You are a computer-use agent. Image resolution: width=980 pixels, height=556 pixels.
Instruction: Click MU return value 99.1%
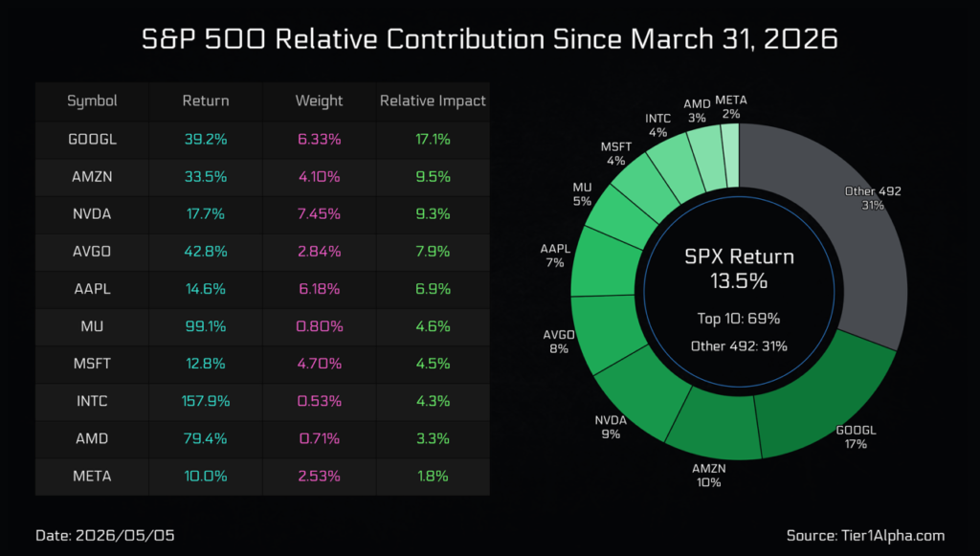[x=206, y=326]
